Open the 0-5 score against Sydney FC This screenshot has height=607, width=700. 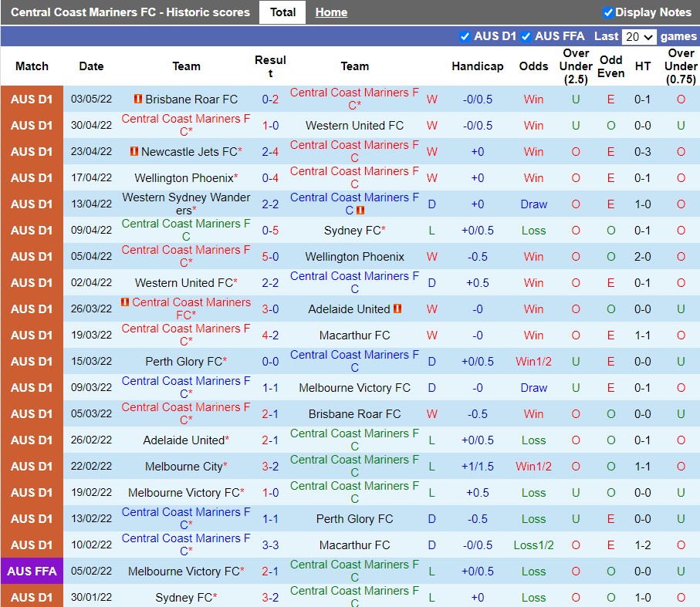(x=270, y=231)
